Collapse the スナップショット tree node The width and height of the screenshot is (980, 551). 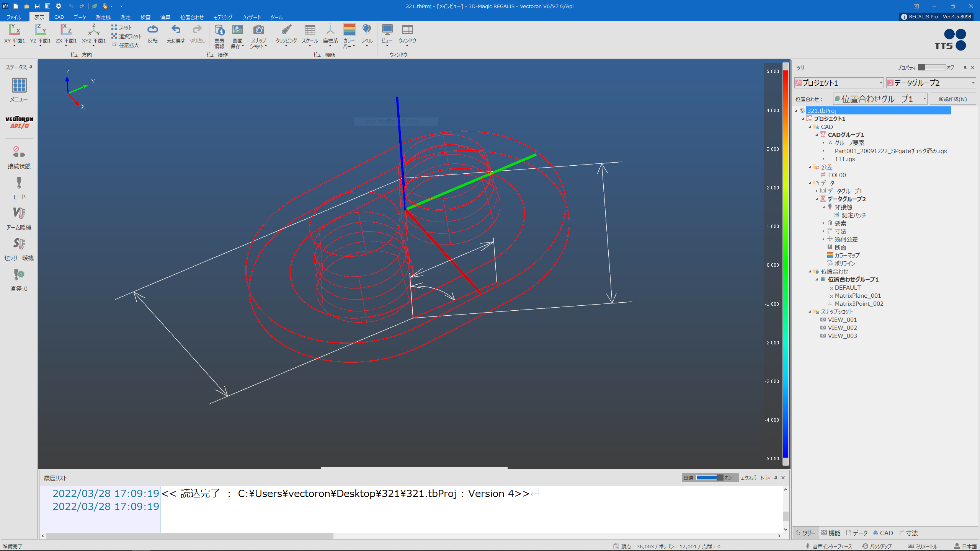(810, 311)
